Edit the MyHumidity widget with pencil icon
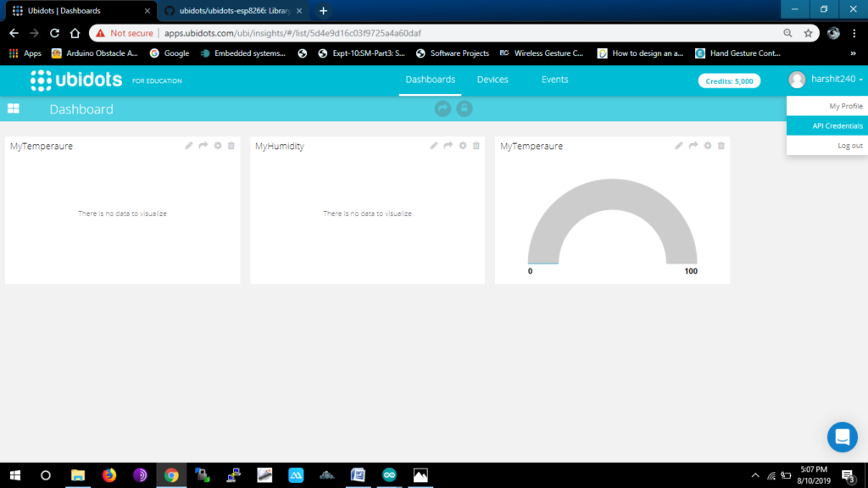This screenshot has height=488, width=868. coord(434,146)
